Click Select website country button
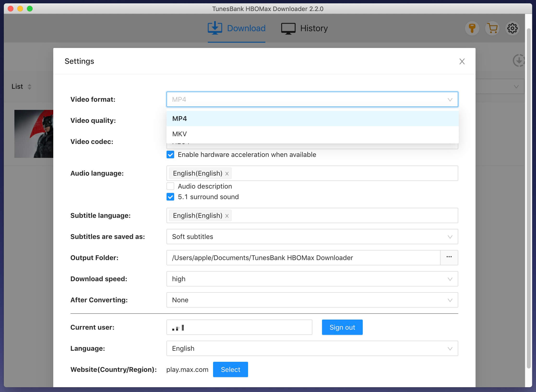This screenshot has width=536, height=392. pyautogui.click(x=231, y=369)
